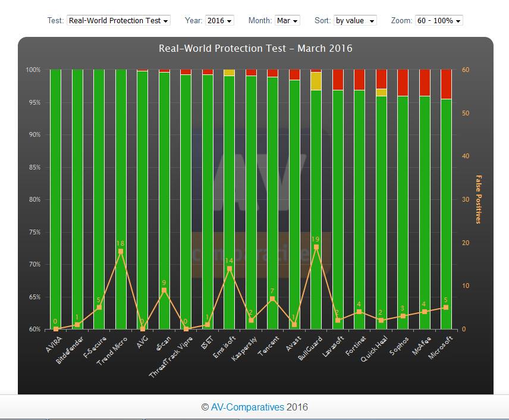509x420 pixels.
Task: Click the 30 label on the right axis
Action: (466, 199)
